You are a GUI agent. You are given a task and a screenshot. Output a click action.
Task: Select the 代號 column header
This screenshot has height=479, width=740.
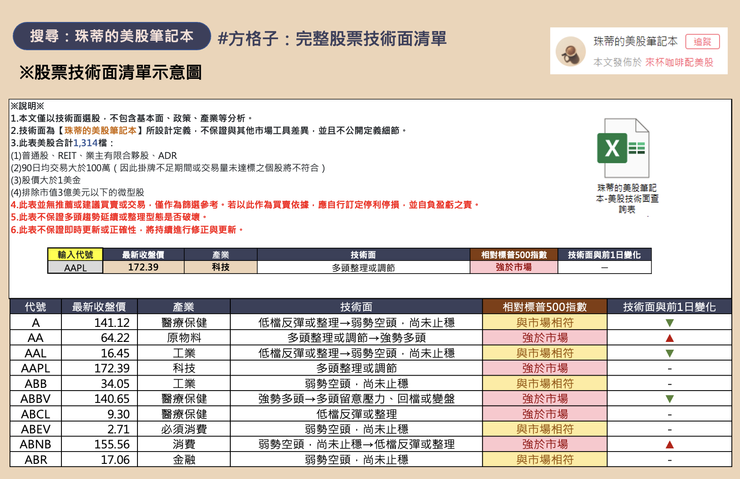tap(35, 307)
